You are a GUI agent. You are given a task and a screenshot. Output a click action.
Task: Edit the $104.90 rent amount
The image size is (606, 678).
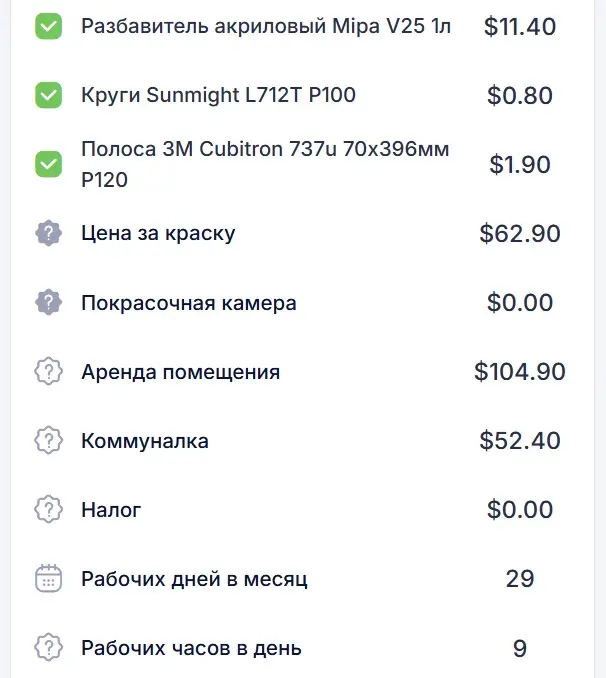(519, 372)
